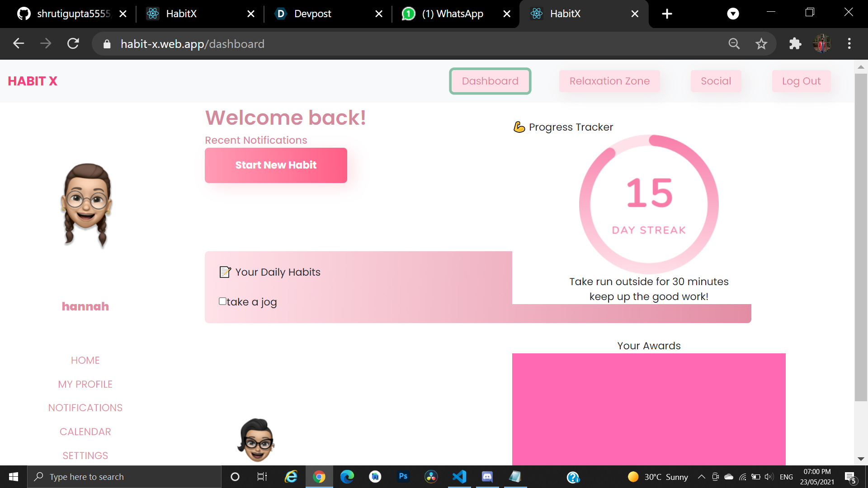This screenshot has height=488, width=868.
Task: Open the Social page
Action: (x=716, y=81)
